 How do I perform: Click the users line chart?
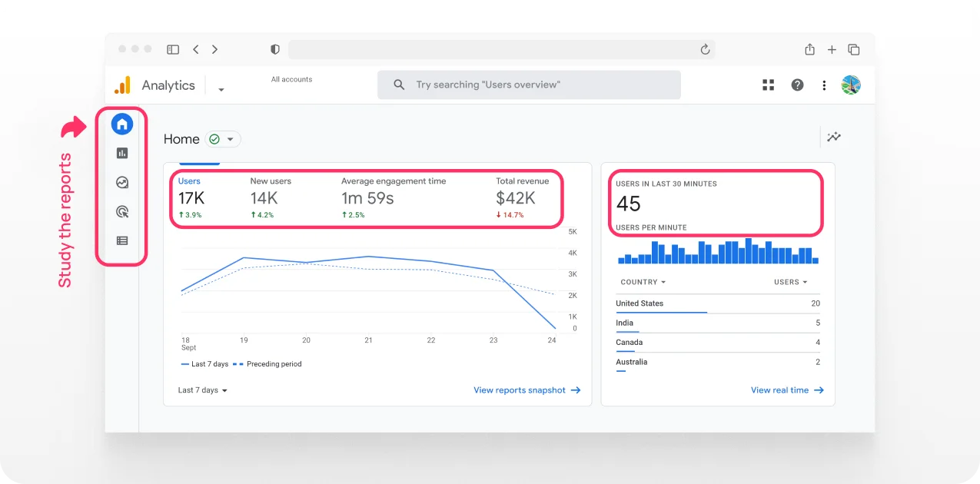coord(367,292)
